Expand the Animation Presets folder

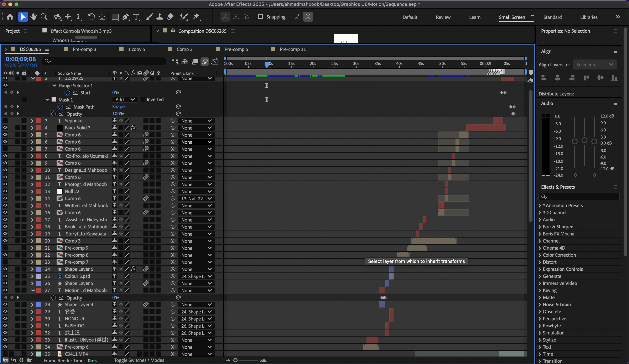[540, 206]
